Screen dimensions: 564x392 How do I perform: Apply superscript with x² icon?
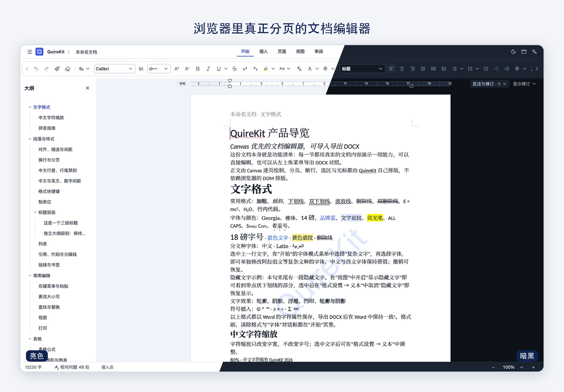(245, 69)
